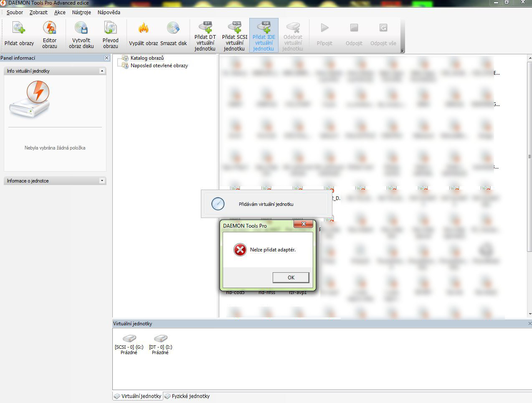Open the Editor obrazu tool

(x=50, y=29)
